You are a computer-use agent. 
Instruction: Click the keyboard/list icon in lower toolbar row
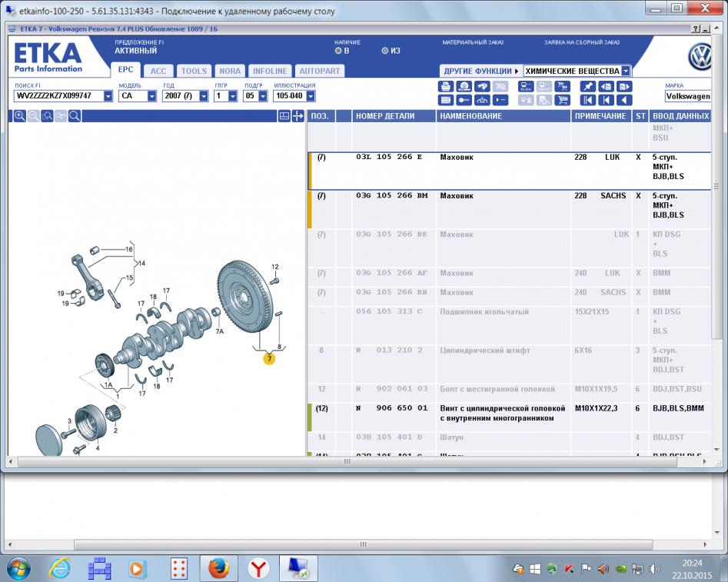tap(446, 100)
